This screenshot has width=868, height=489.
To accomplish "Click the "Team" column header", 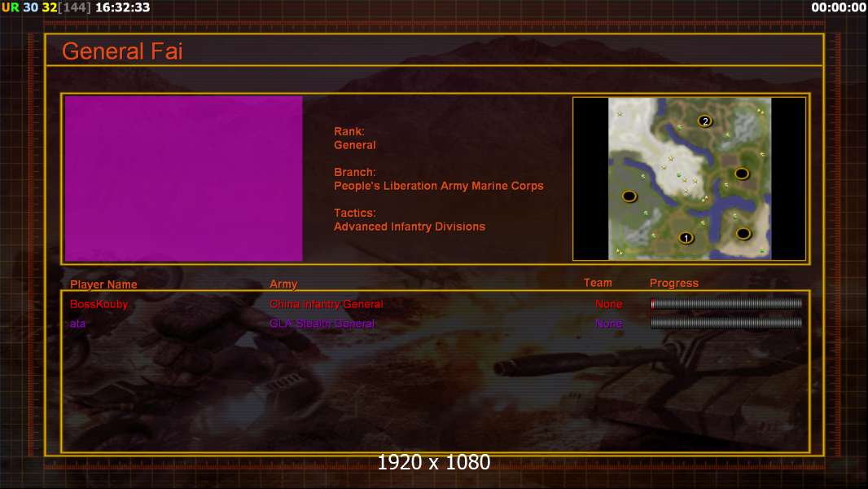I will tap(598, 283).
